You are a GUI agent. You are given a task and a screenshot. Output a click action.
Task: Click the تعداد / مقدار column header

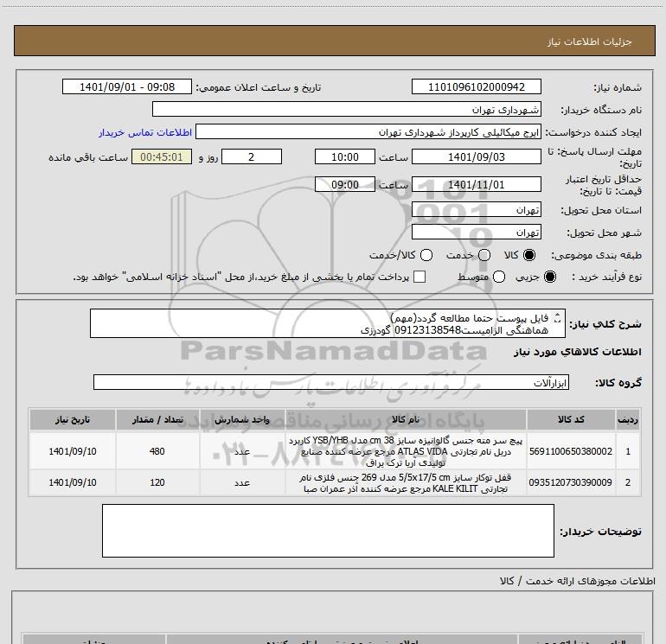coord(157,419)
